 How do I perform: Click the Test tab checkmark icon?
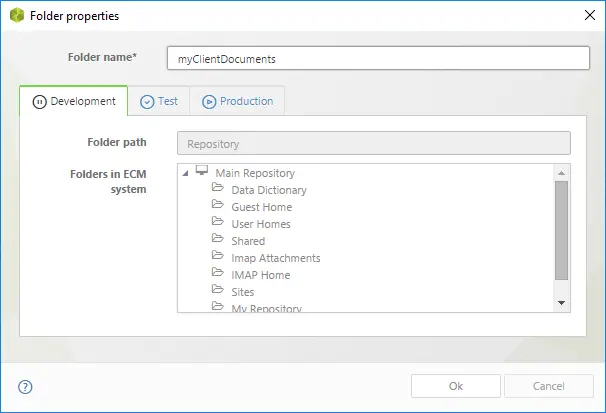pyautogui.click(x=147, y=102)
